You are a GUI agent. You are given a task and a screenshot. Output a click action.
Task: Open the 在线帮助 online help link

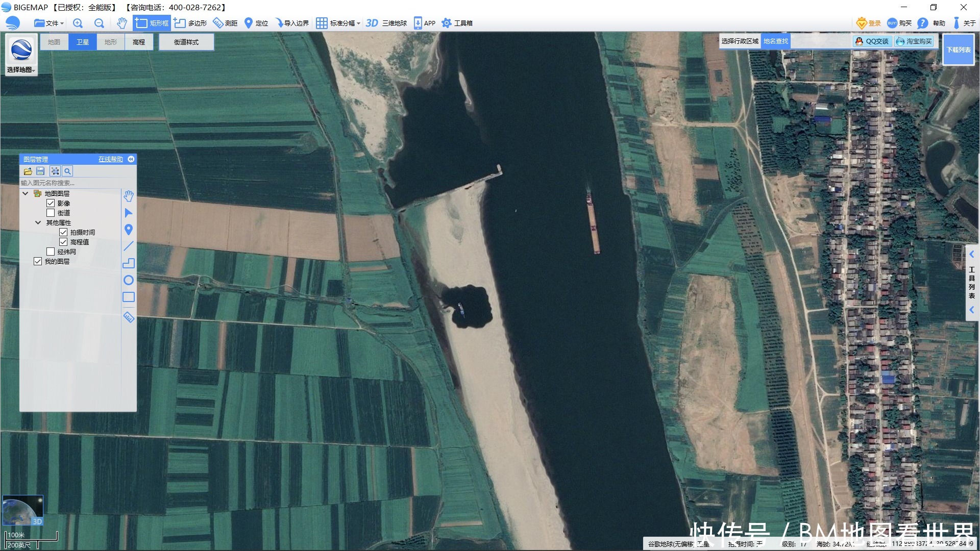(x=111, y=159)
